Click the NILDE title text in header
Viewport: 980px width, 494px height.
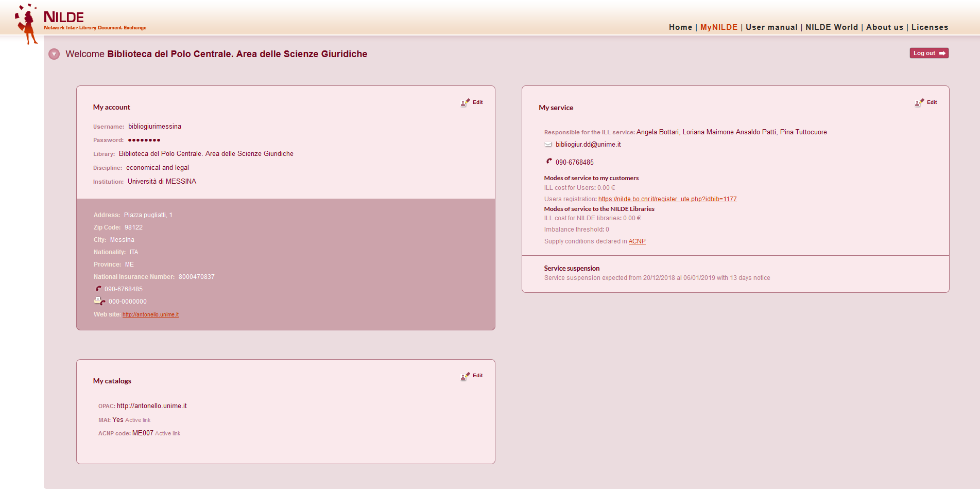[64, 17]
